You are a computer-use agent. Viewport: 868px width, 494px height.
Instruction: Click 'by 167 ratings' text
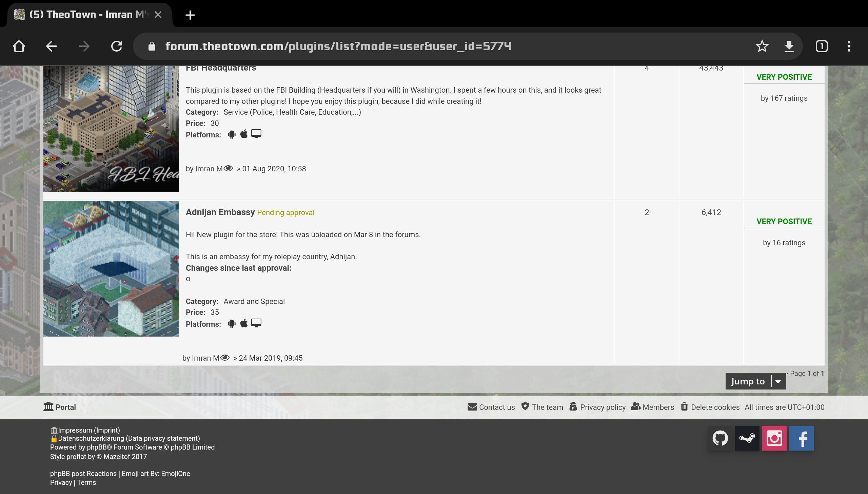(784, 98)
